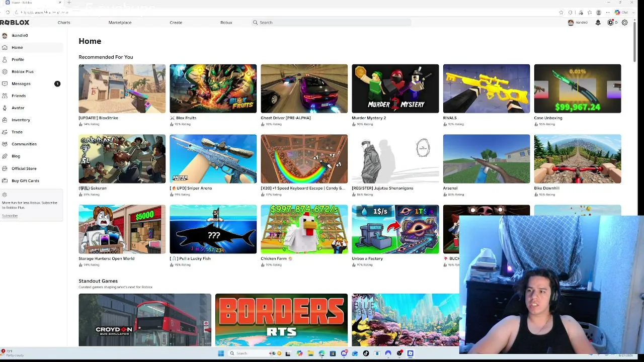Open the Create tab

[176, 23]
